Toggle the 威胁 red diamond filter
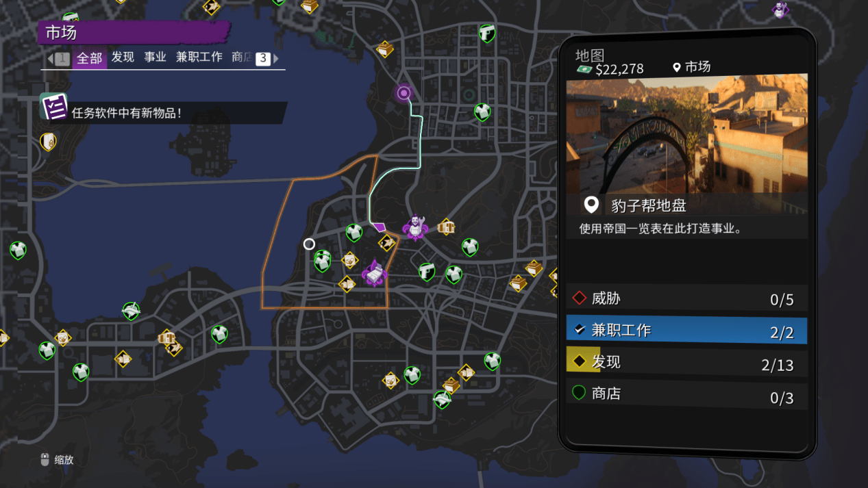The image size is (868, 488). pos(686,298)
